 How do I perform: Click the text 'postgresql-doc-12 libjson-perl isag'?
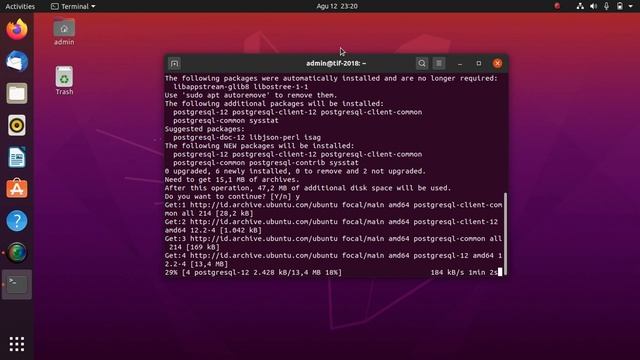(247, 138)
